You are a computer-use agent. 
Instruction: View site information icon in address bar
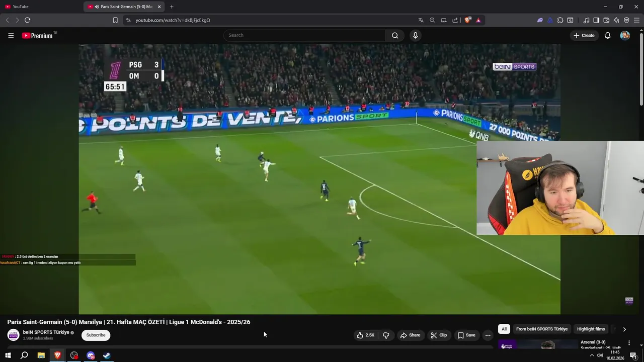point(128,20)
